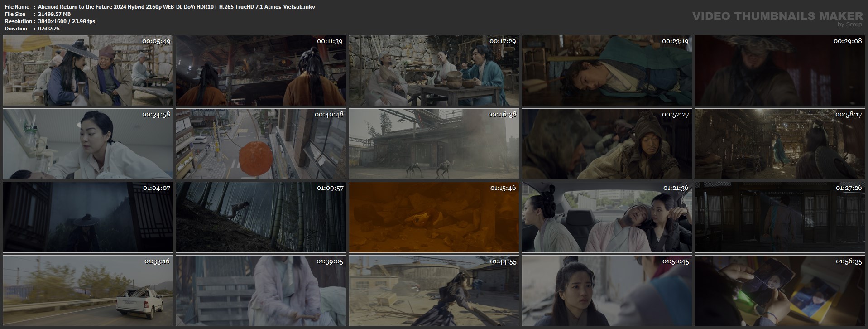Screen dimensions: 868x329
Task: Open the thumbnail at 00:46:38
Action: pyautogui.click(x=434, y=144)
